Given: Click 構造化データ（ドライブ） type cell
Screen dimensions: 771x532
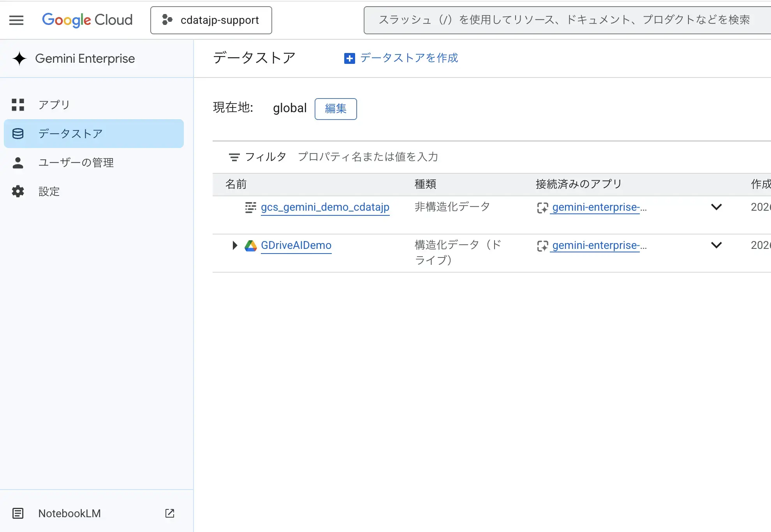Looking at the screenshot, I should point(458,252).
